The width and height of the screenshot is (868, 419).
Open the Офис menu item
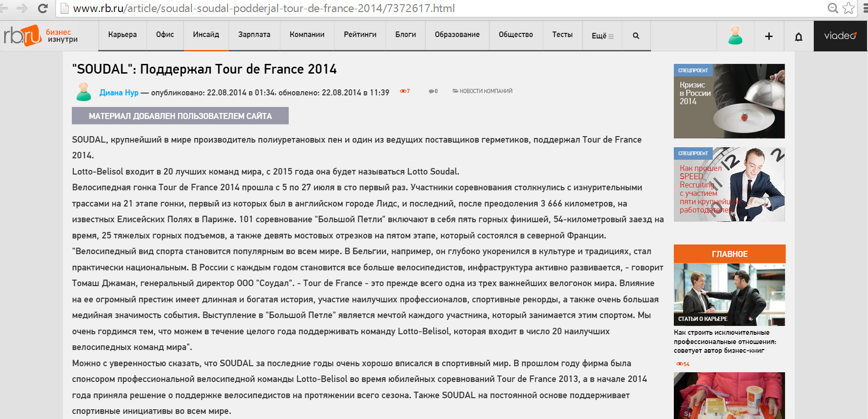(165, 35)
